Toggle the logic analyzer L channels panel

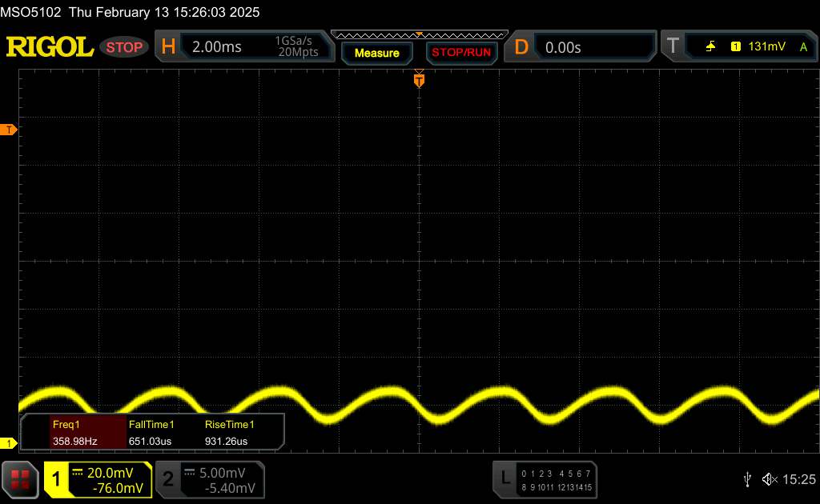[546, 478]
